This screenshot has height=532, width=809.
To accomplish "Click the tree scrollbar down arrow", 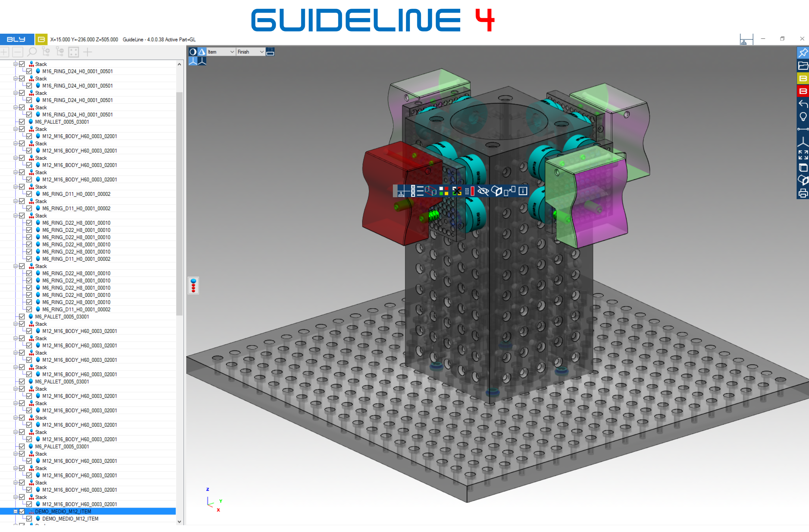I will (x=179, y=522).
